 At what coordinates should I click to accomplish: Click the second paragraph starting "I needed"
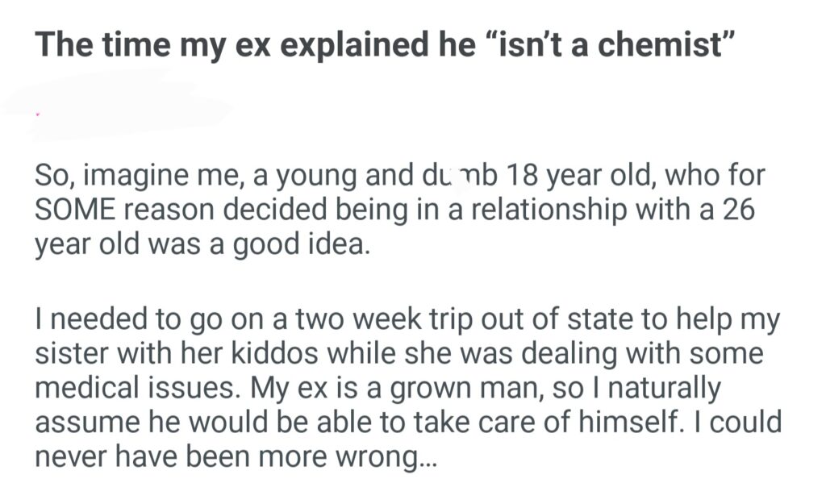click(407, 388)
